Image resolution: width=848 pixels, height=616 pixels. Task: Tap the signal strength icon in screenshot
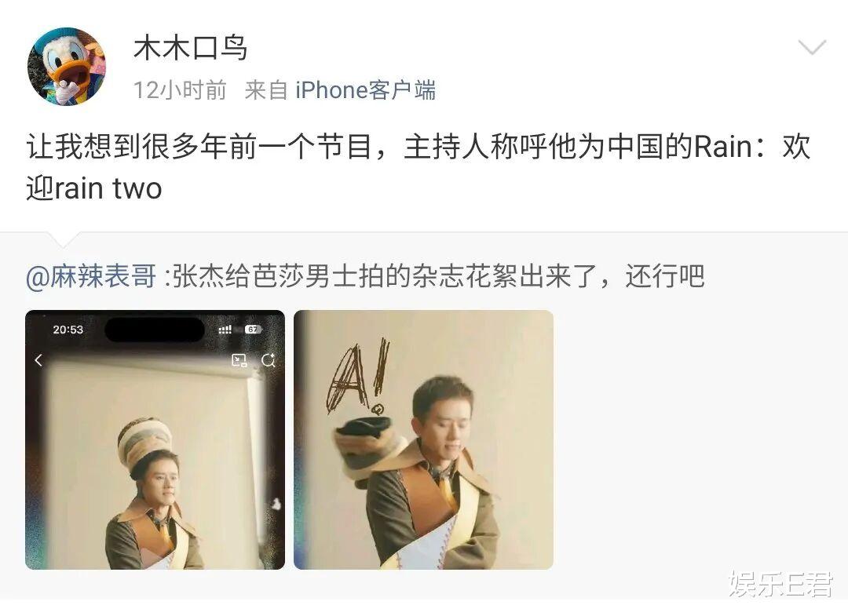click(225, 330)
